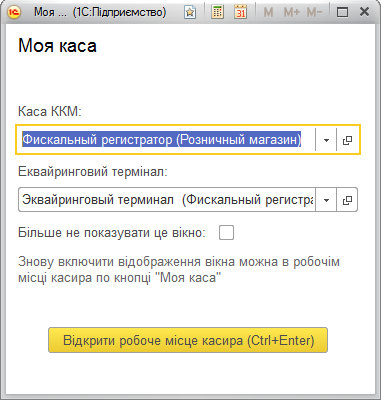Viewport: 381px width, 400px height.
Task: Click the 1C application logo icon
Action: (x=14, y=12)
